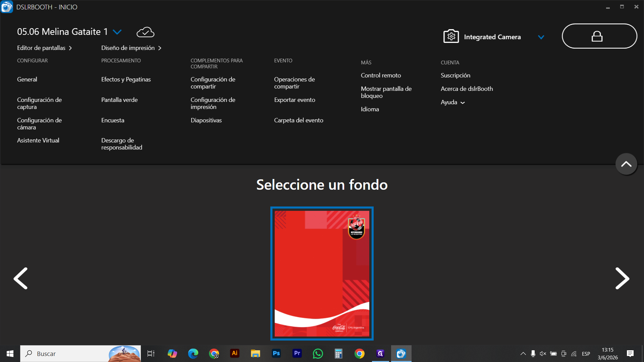Click the Buscar search box
644x362 pixels.
click(80, 354)
